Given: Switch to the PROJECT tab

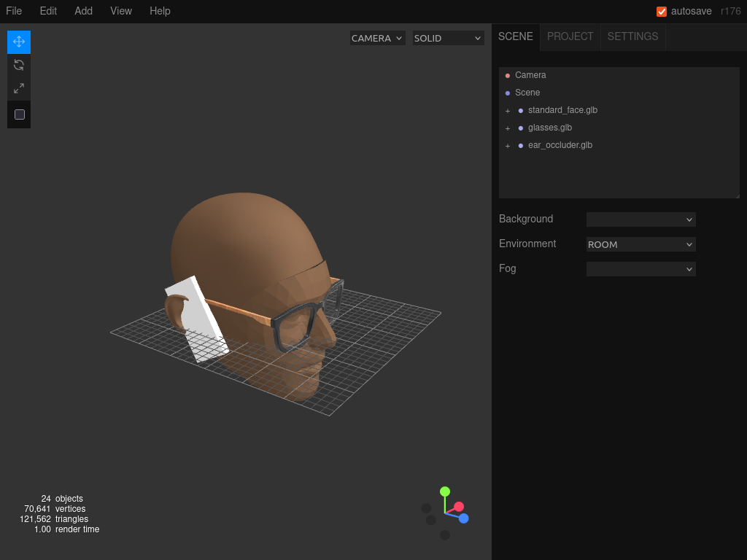Looking at the screenshot, I should pos(570,36).
